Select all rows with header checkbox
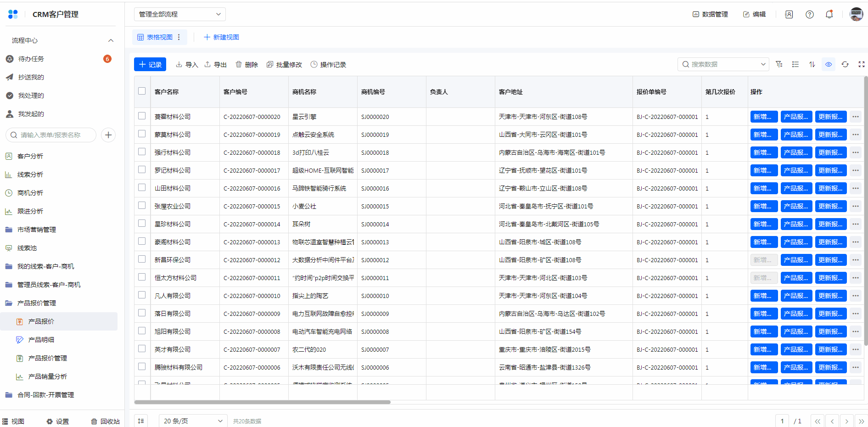 (x=142, y=91)
